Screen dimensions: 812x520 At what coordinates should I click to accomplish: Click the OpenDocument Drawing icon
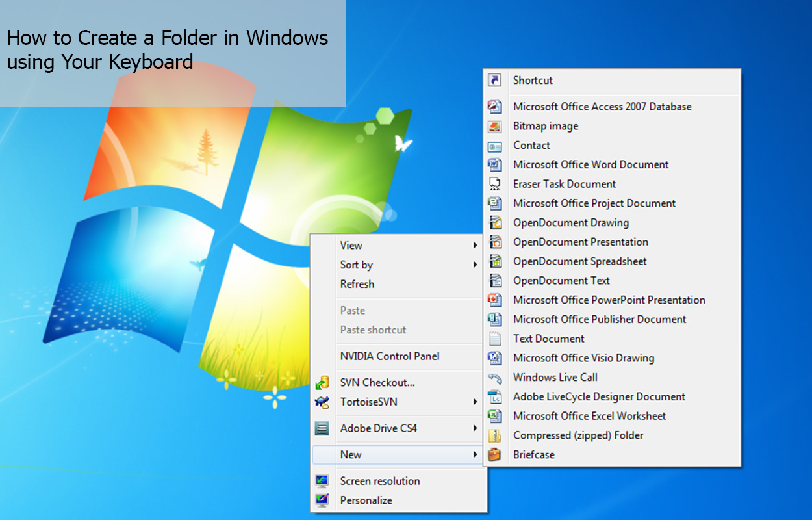coord(495,223)
